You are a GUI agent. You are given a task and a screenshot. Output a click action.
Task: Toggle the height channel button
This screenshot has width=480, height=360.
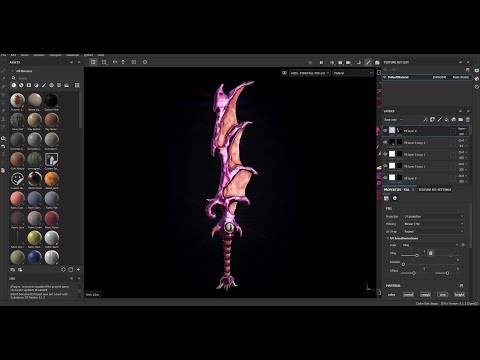(x=459, y=294)
